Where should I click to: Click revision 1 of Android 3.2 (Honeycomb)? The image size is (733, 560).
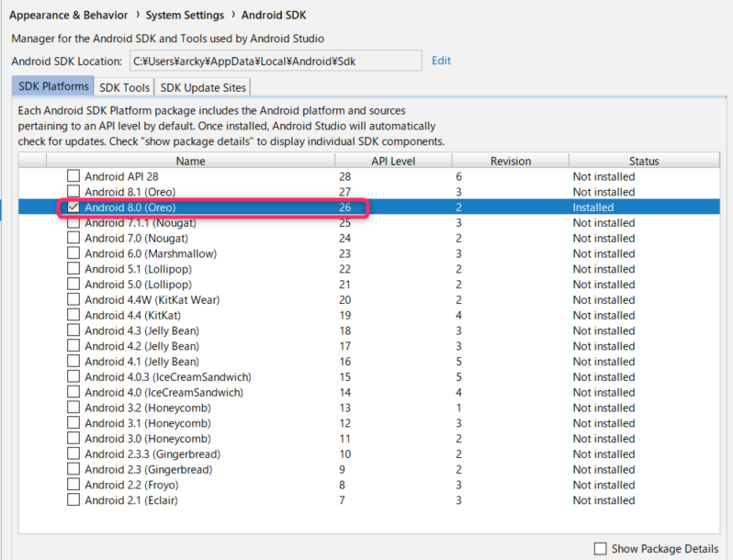point(458,408)
